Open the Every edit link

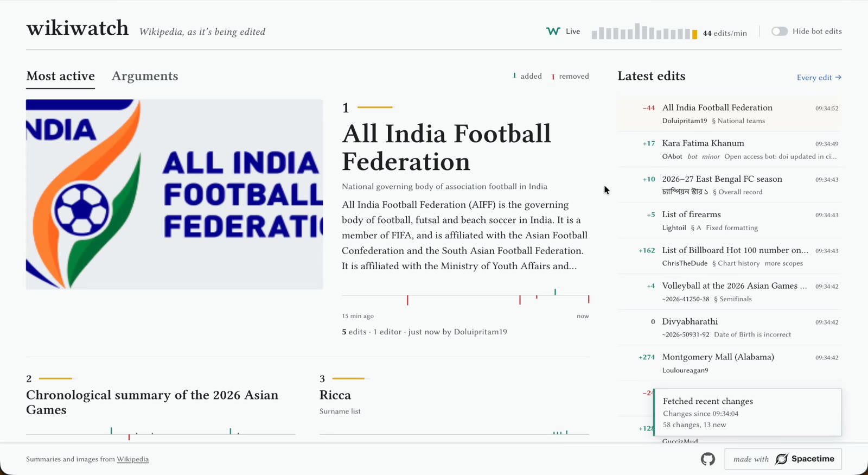(819, 78)
